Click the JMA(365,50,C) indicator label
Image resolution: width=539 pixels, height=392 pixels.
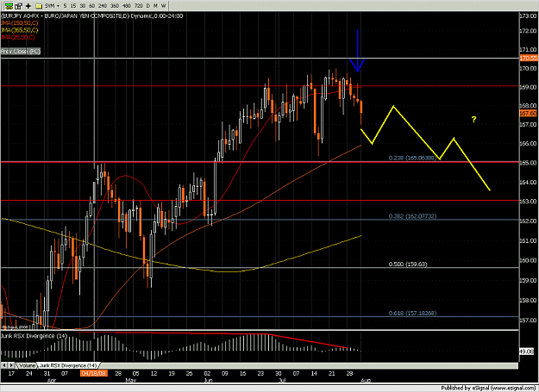[x=20, y=30]
